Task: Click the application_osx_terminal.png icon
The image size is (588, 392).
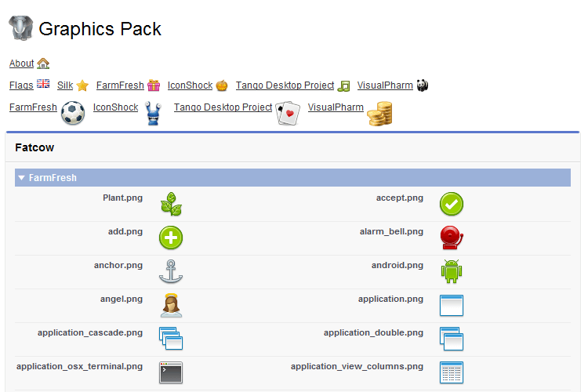Action: (171, 372)
